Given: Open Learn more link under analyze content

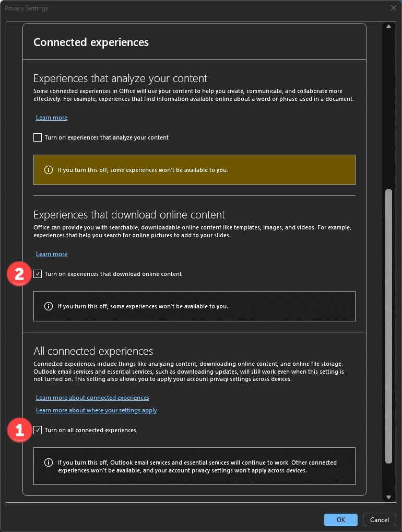Looking at the screenshot, I should point(52,118).
